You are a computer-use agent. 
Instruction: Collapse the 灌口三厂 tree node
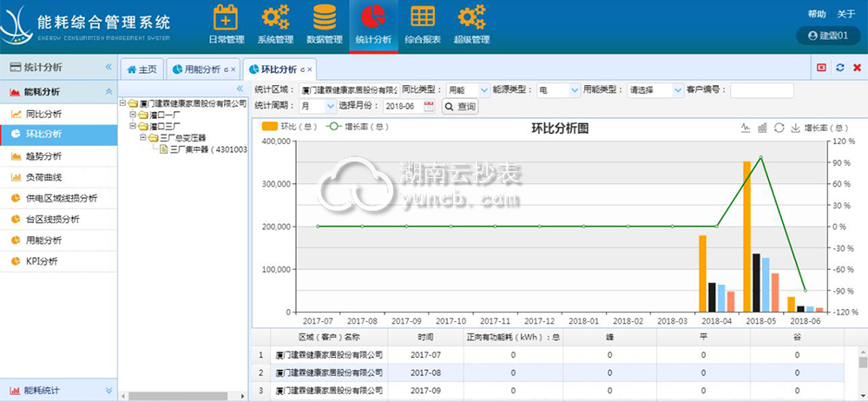(x=133, y=126)
